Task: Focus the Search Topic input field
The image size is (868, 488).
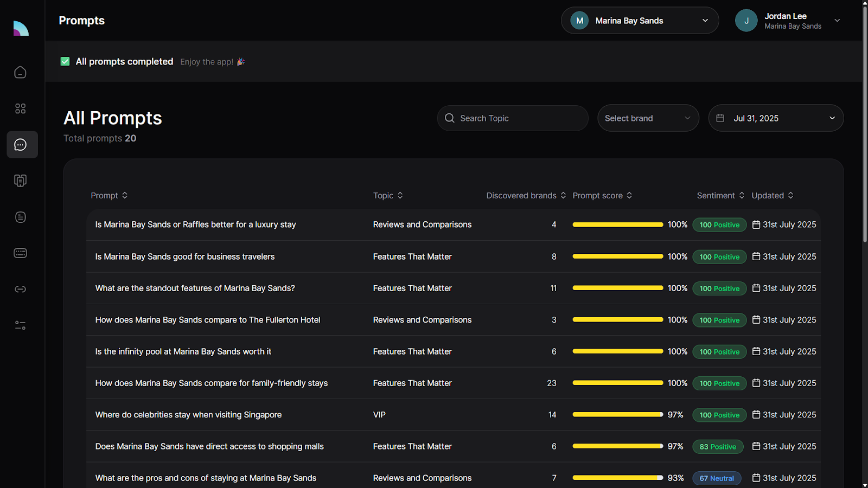Action: pyautogui.click(x=513, y=118)
